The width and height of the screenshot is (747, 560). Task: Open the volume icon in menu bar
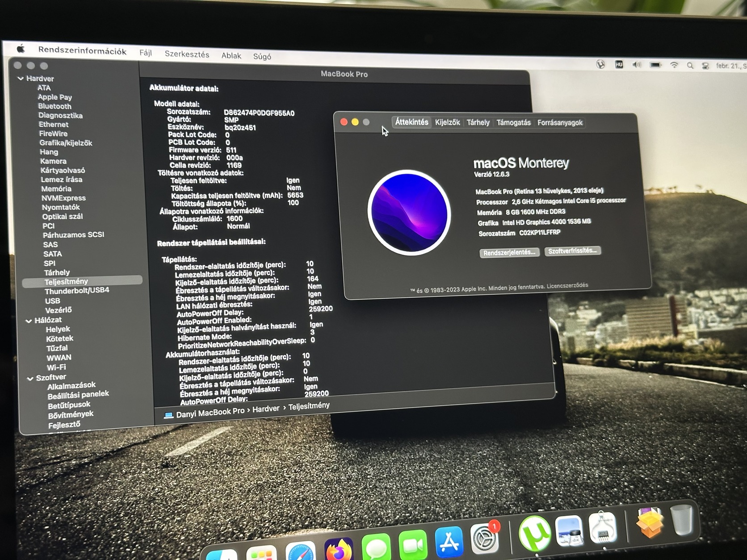click(x=636, y=65)
